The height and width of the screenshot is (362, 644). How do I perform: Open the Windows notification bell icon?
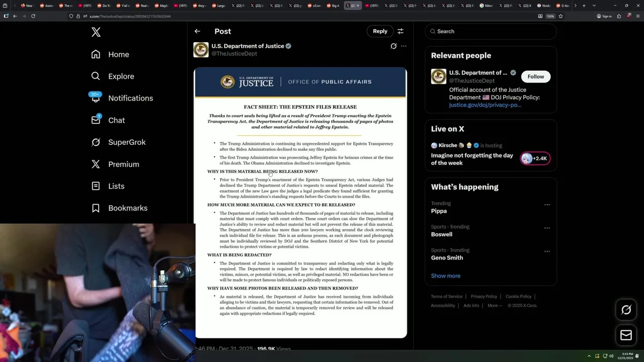click(x=638, y=356)
